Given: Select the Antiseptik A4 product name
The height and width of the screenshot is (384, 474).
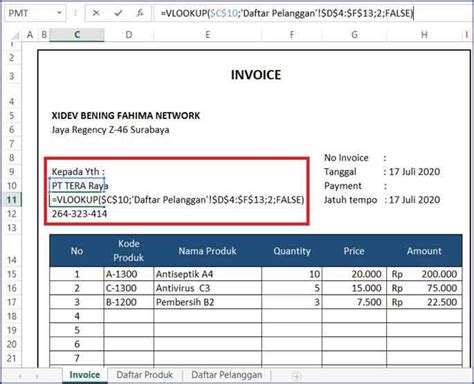Looking at the screenshot, I should (x=208, y=274).
